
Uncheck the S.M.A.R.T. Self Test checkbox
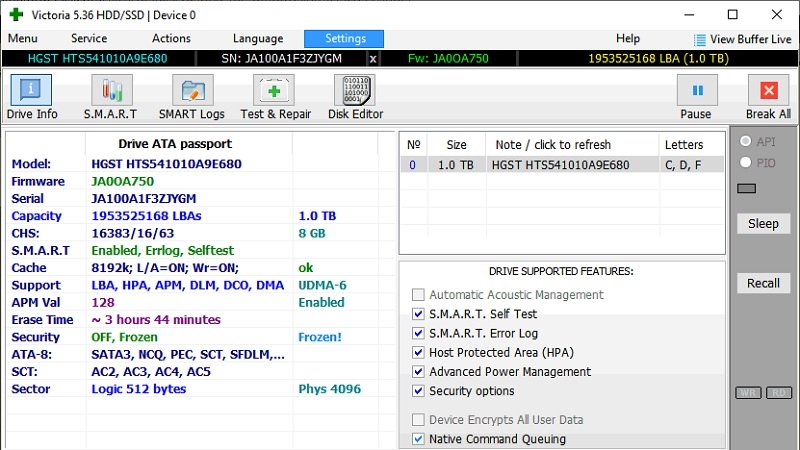click(x=418, y=314)
